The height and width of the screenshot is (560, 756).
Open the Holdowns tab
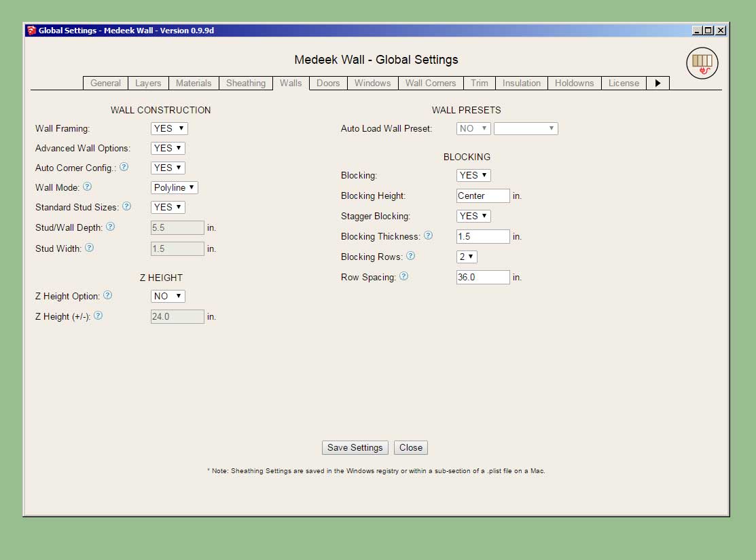pos(574,83)
